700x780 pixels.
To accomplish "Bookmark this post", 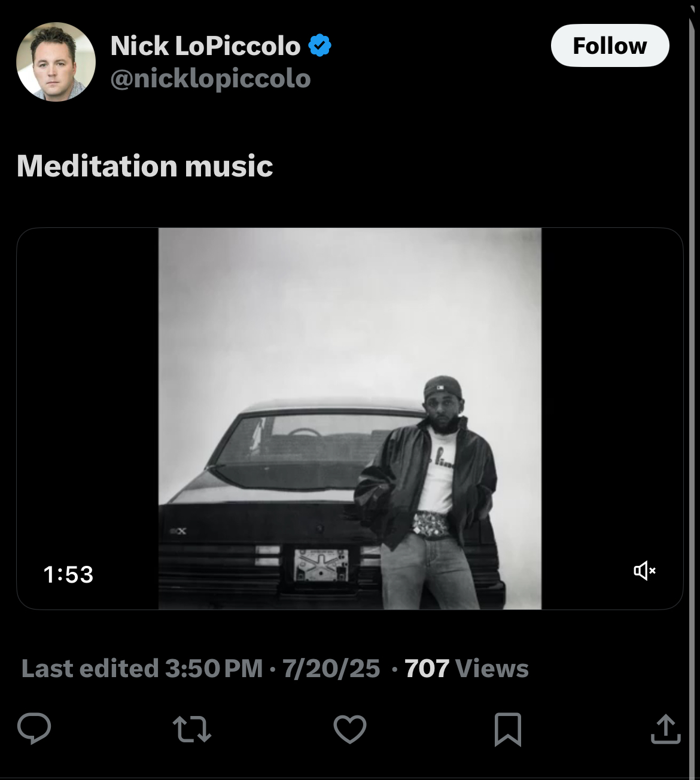I will (x=508, y=729).
